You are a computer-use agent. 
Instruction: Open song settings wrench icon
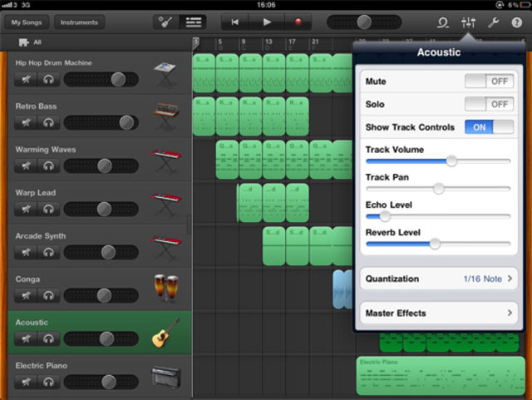point(493,22)
